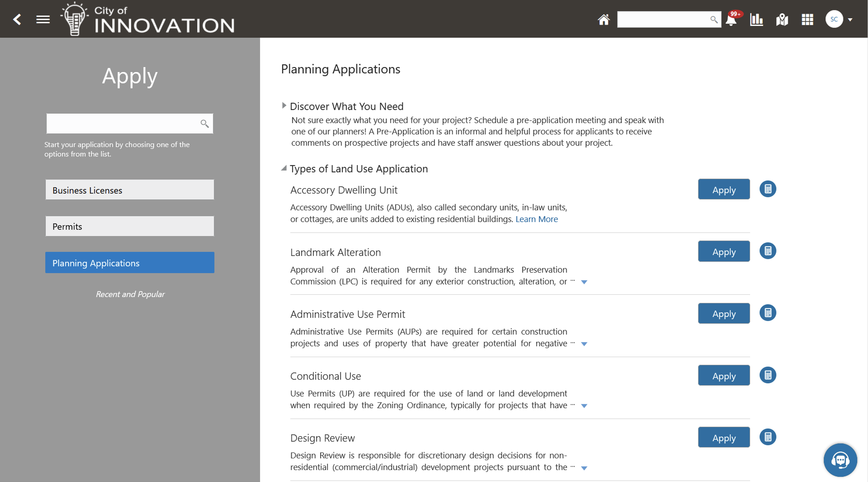Apply for a Conditional Use permit
This screenshot has height=482, width=868.
[723, 375]
